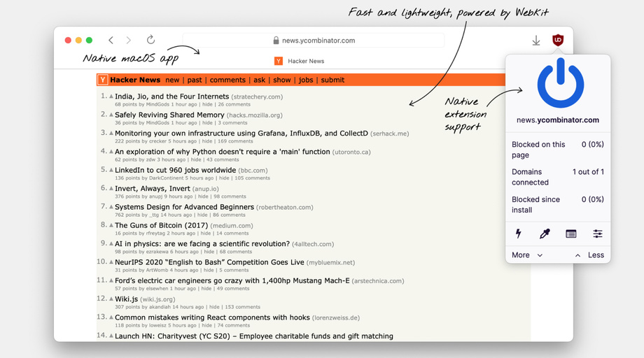644x358 pixels.
Task: Open 'The Guns of Bitcoin (2017)'
Action: (162, 226)
